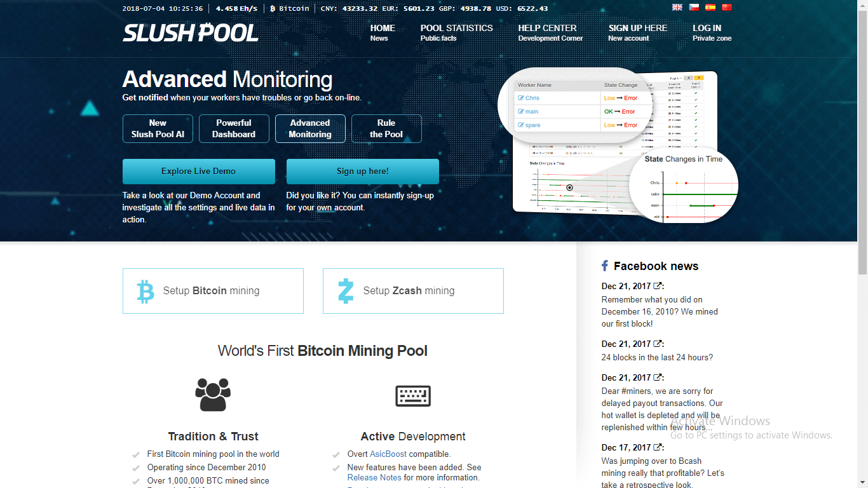The height and width of the screenshot is (488, 868).
Task: Click edit icon next to Chris worker
Action: tap(521, 98)
